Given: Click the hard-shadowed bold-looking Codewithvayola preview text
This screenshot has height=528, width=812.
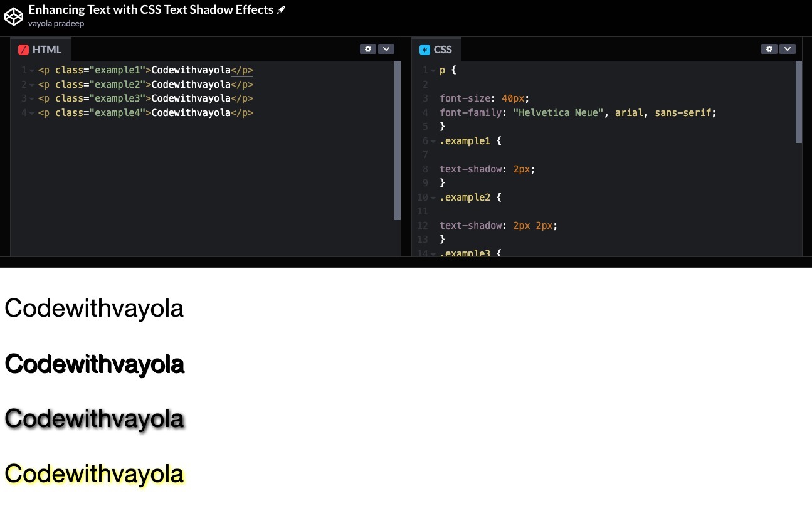Looking at the screenshot, I should point(95,364).
